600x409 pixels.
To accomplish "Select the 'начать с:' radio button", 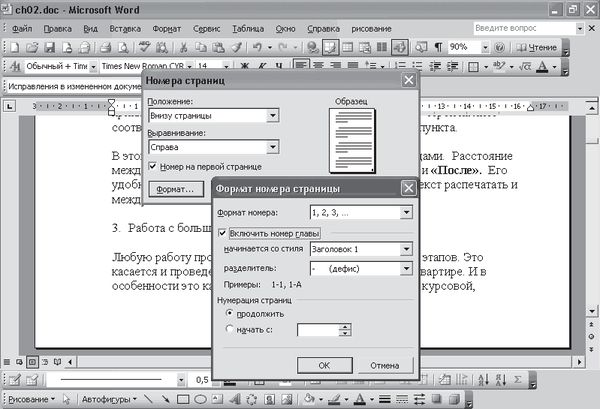I will click(x=232, y=328).
